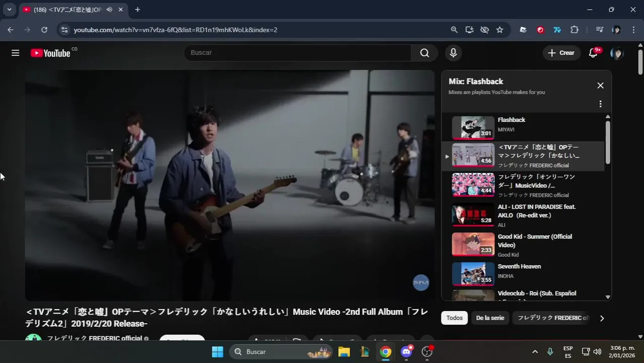This screenshot has height=363, width=644.
Task: Play ALI - LOST IN PARADISE feat. AKLO
Action: (523, 215)
